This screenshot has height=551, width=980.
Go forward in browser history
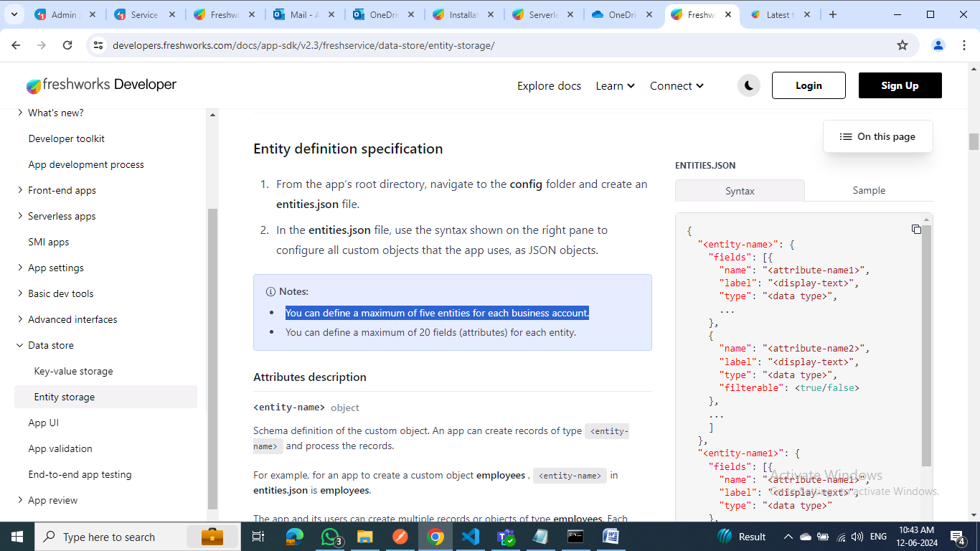(42, 45)
